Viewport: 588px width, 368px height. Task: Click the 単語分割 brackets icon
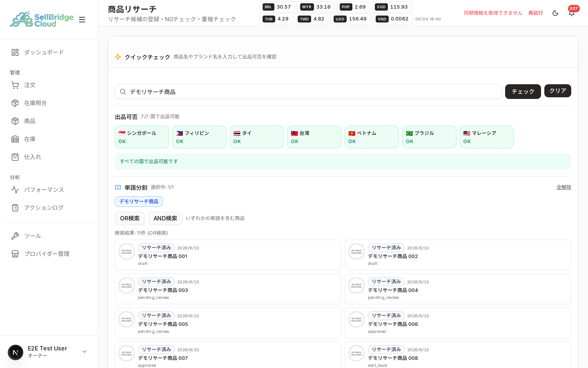(118, 187)
